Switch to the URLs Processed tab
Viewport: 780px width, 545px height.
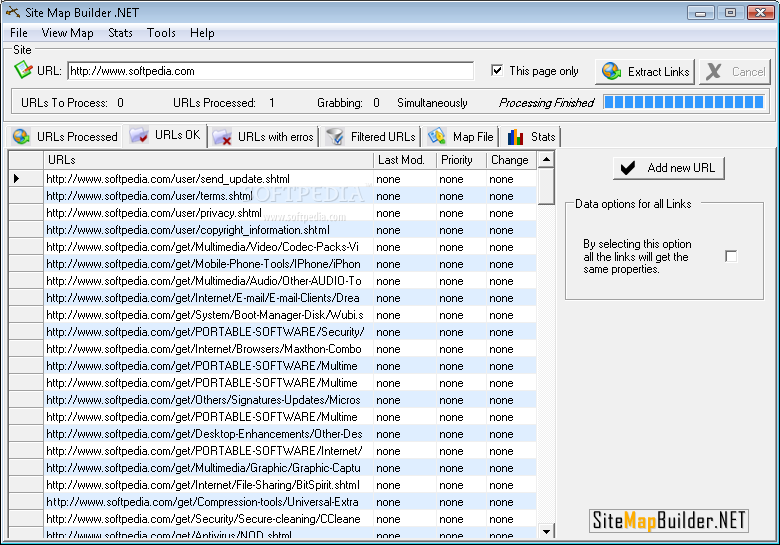[65, 137]
